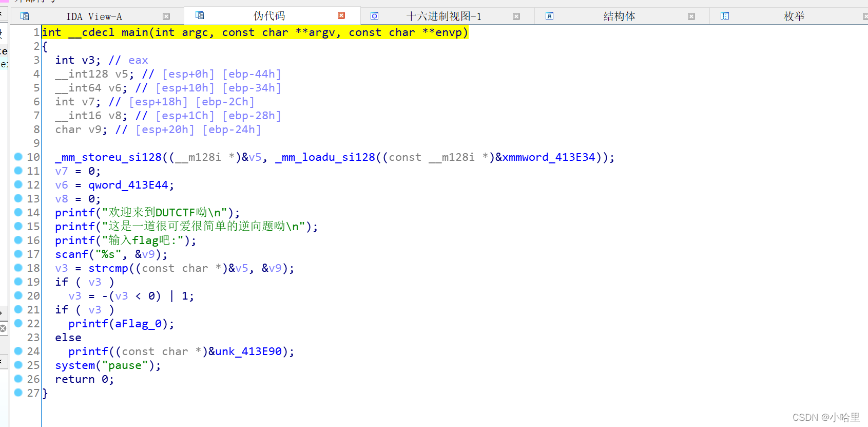
Task: Close the 伪代码 pseudocode tab
Action: (x=341, y=16)
